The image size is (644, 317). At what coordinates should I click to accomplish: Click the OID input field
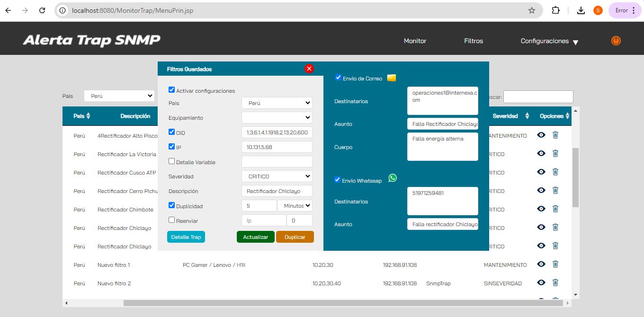(x=277, y=132)
